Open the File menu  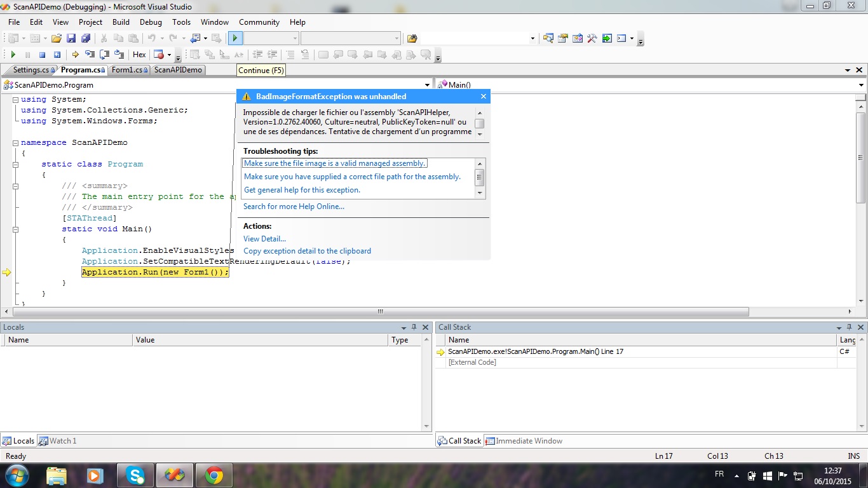point(14,22)
